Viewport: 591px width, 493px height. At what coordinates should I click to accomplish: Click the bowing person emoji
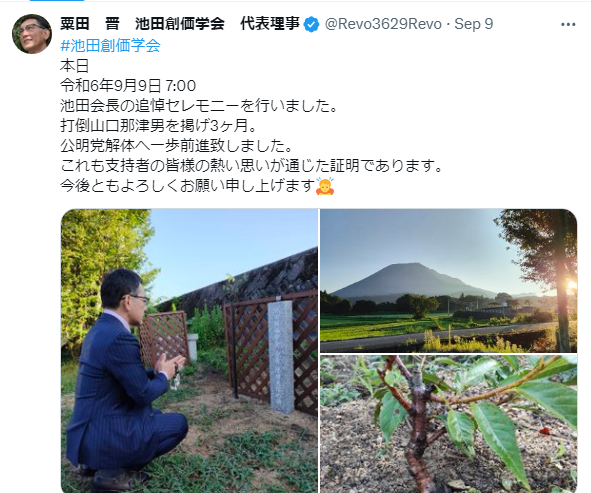click(x=325, y=185)
